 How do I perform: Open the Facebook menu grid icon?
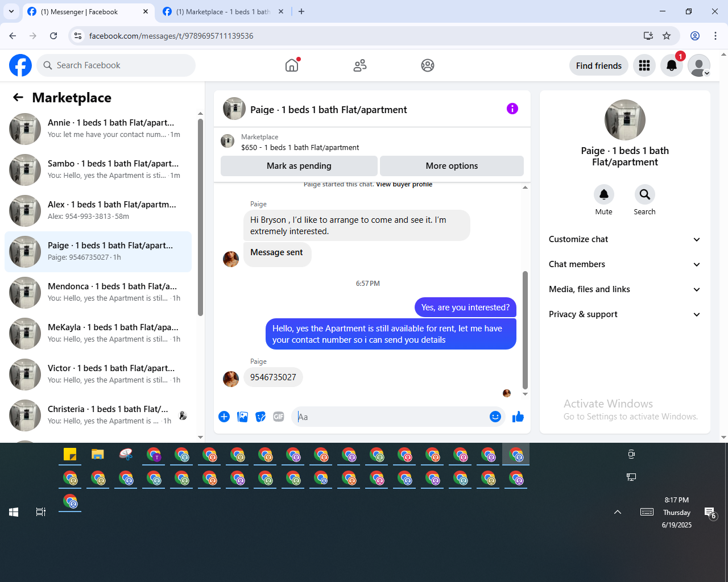click(644, 65)
